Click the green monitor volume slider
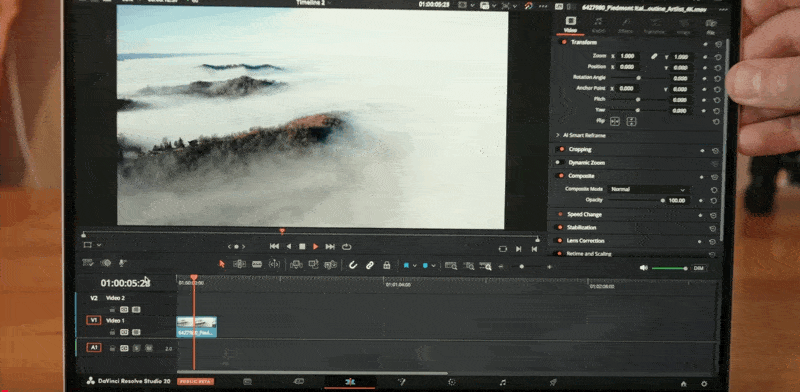The width and height of the screenshot is (800, 392). point(669,268)
